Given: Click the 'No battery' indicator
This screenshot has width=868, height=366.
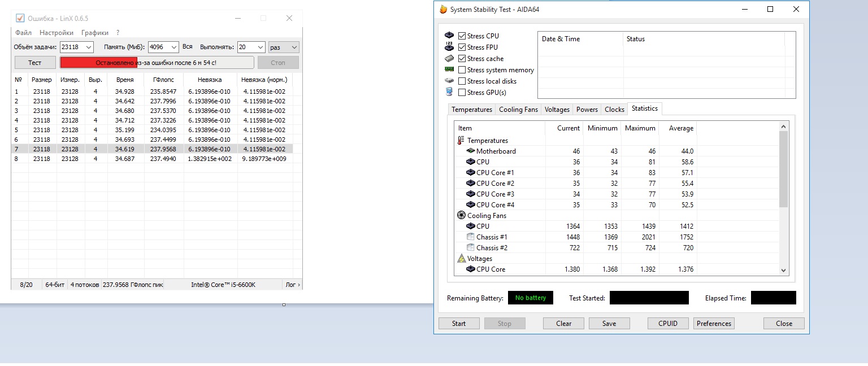Looking at the screenshot, I should (531, 298).
